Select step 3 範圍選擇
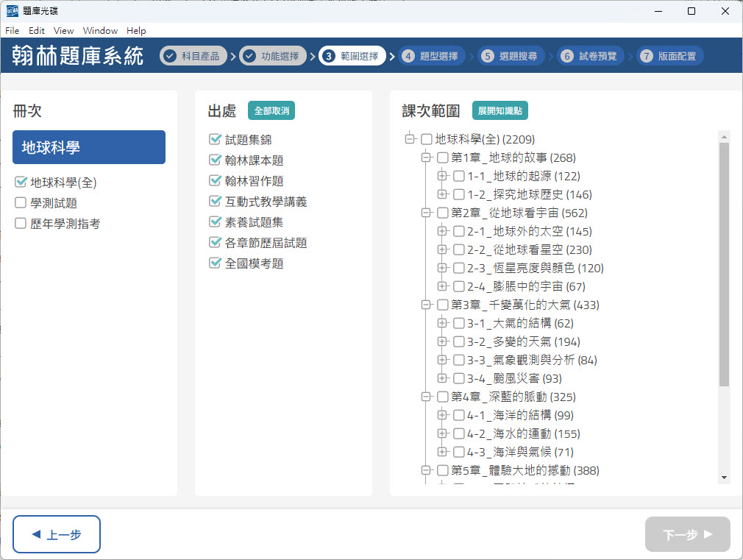743x560 pixels. click(352, 56)
